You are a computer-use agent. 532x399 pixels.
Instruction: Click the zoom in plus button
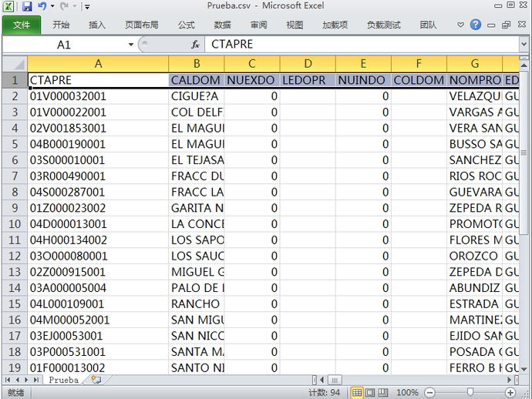(x=510, y=393)
